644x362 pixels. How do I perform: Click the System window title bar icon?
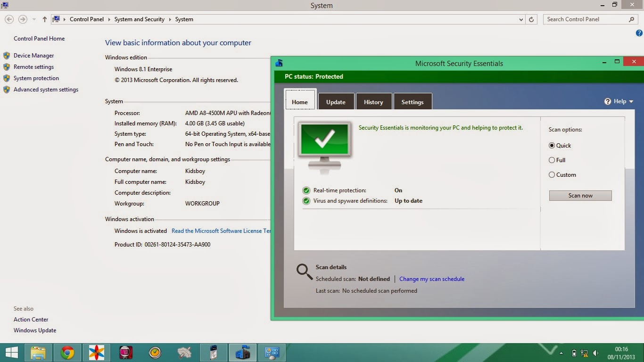[4, 5]
